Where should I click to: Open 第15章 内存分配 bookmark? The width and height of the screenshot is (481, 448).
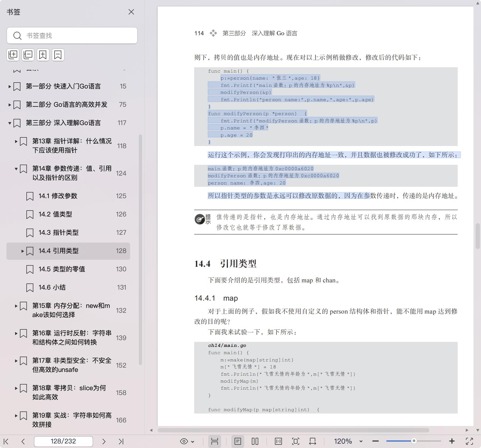71,310
